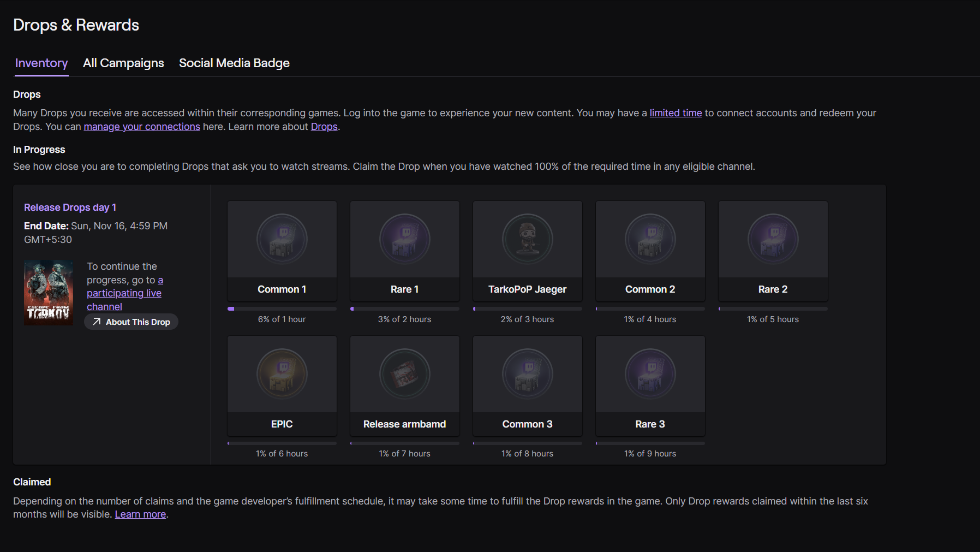Click the Common 1 watch progress bar
980x552 pixels.
point(282,308)
